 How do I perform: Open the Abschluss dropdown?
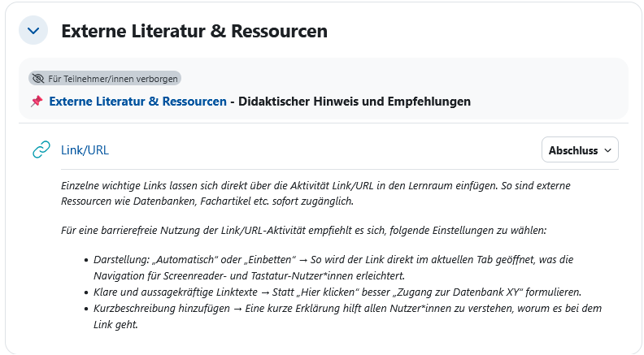[x=579, y=150]
